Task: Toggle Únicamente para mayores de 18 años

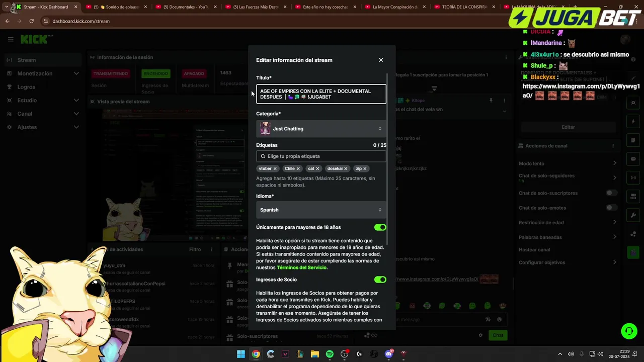Action: coord(380,227)
